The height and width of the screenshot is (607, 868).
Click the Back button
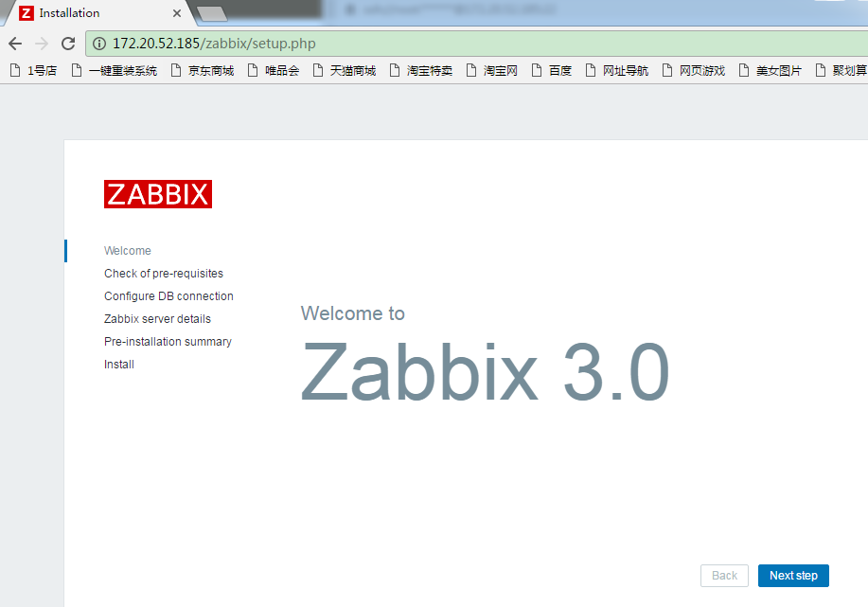pyautogui.click(x=724, y=576)
